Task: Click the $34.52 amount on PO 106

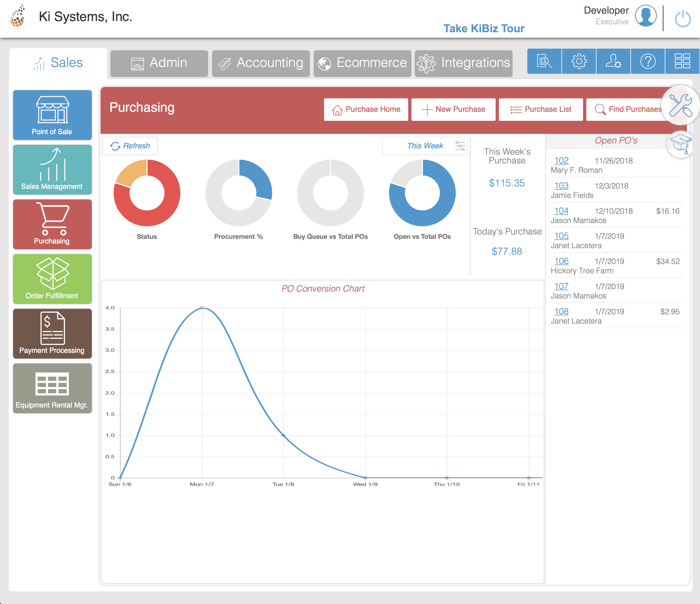Action: pos(667,261)
